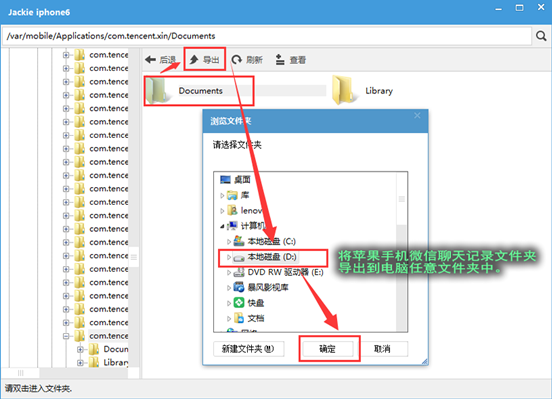
Task: Click the 查看 view icon
Action: point(280,60)
